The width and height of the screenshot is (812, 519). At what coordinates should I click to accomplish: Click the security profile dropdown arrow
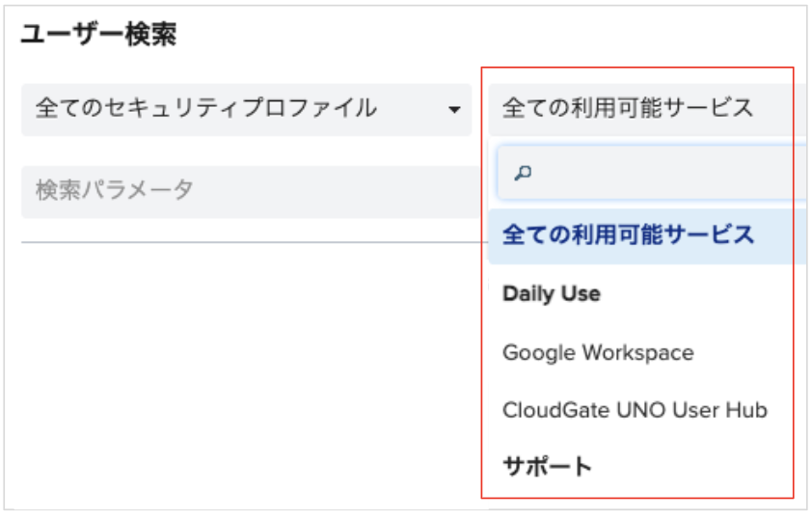click(x=454, y=110)
